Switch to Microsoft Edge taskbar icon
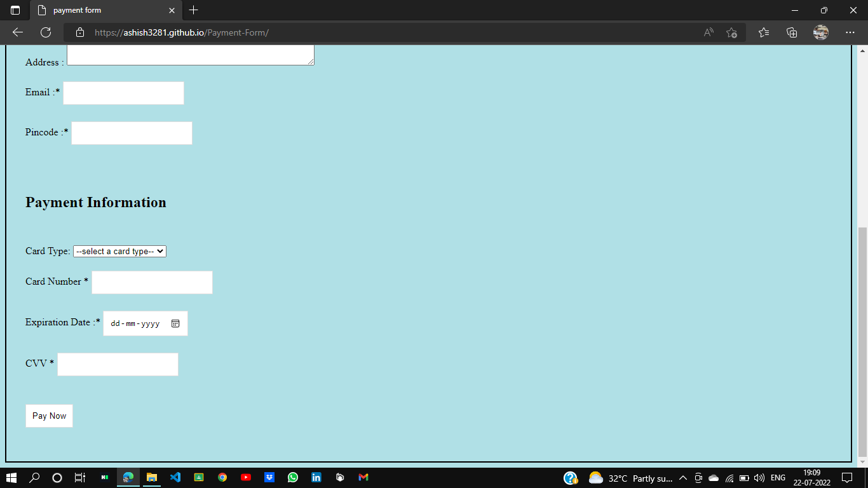 pyautogui.click(x=128, y=477)
